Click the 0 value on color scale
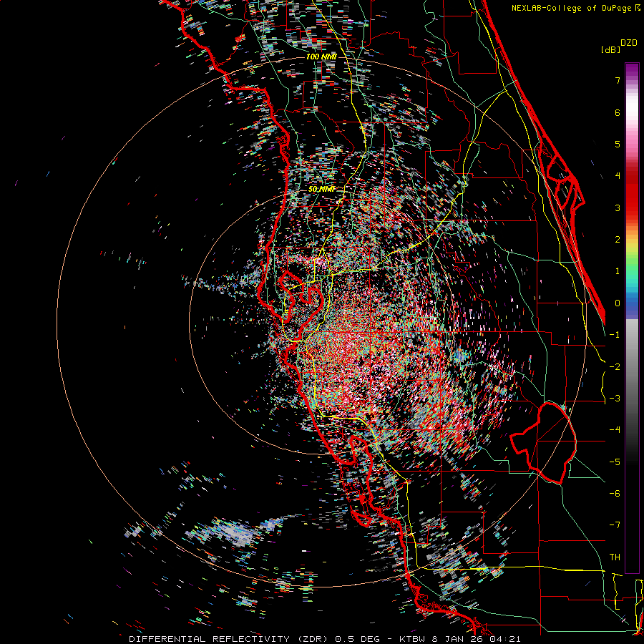This screenshot has height=644, width=644. [x=618, y=303]
